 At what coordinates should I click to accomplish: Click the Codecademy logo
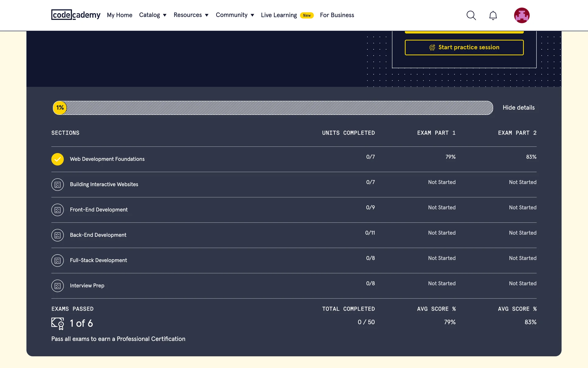(76, 15)
